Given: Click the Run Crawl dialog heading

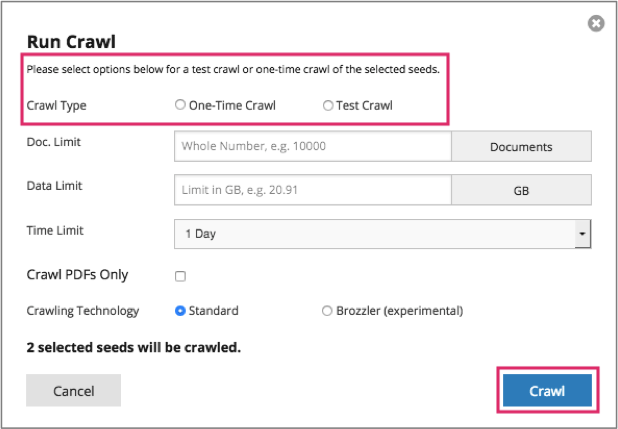Looking at the screenshot, I should (x=71, y=42).
